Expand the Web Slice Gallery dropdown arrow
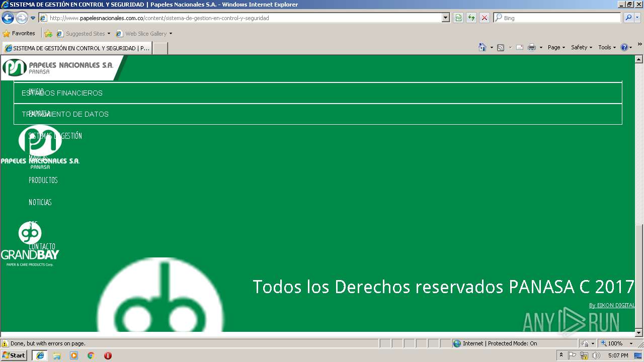This screenshot has height=362, width=644. pos(171,34)
